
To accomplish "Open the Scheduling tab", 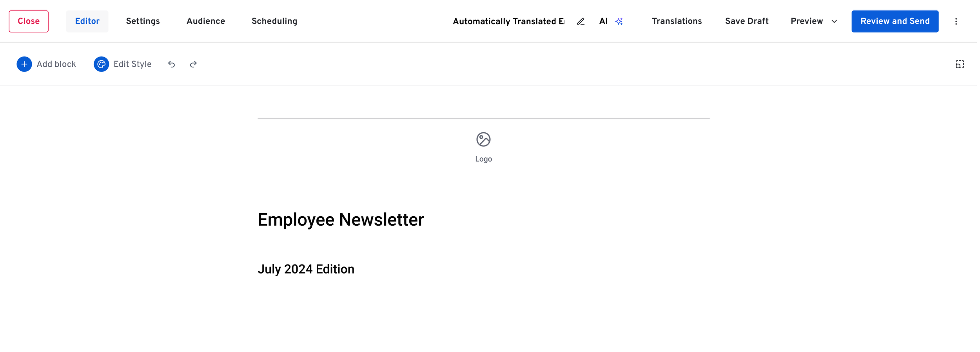I will (x=274, y=22).
